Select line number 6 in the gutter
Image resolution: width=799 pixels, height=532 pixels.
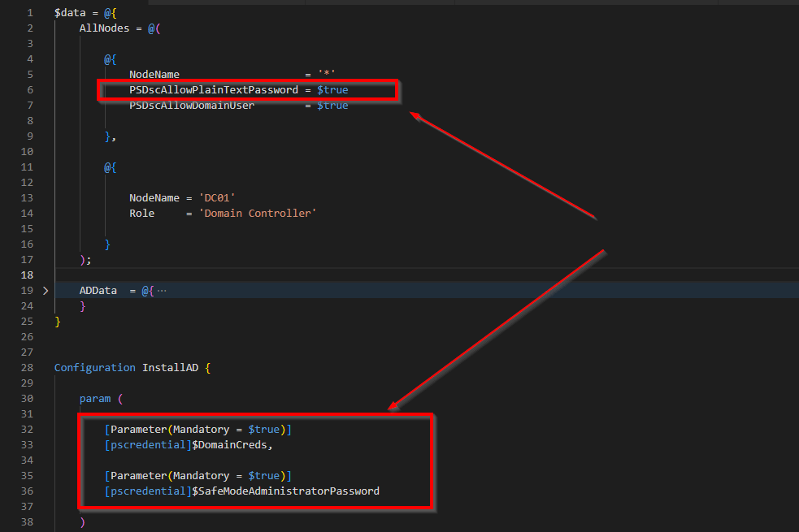[29, 89]
